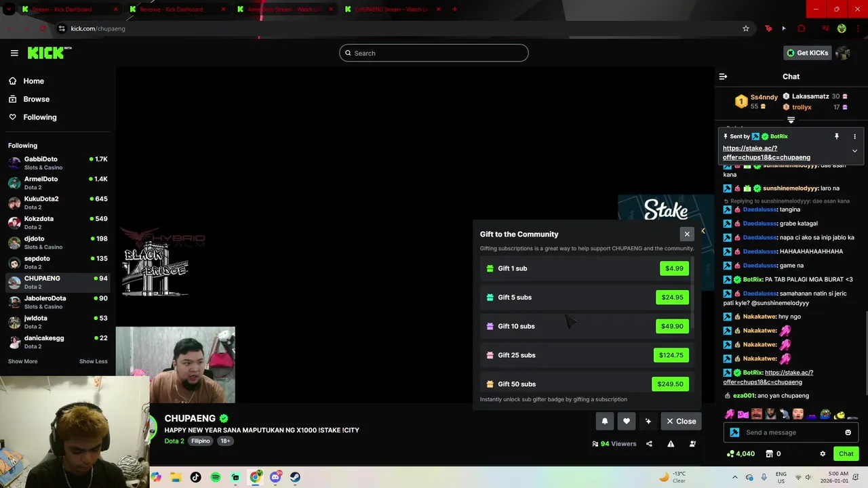
Task: Buy Gift 25 subs for $124.75
Action: (671, 355)
